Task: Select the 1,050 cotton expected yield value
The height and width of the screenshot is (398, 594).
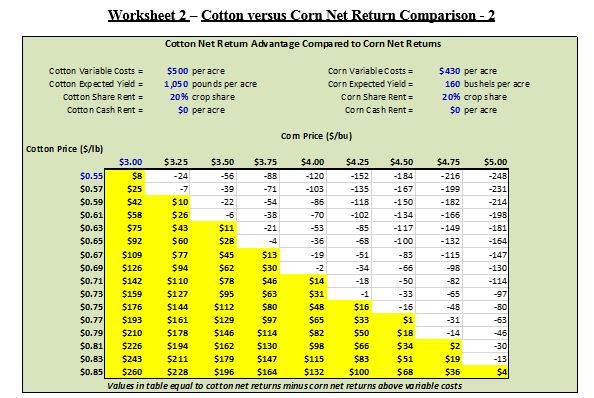Action: point(176,84)
